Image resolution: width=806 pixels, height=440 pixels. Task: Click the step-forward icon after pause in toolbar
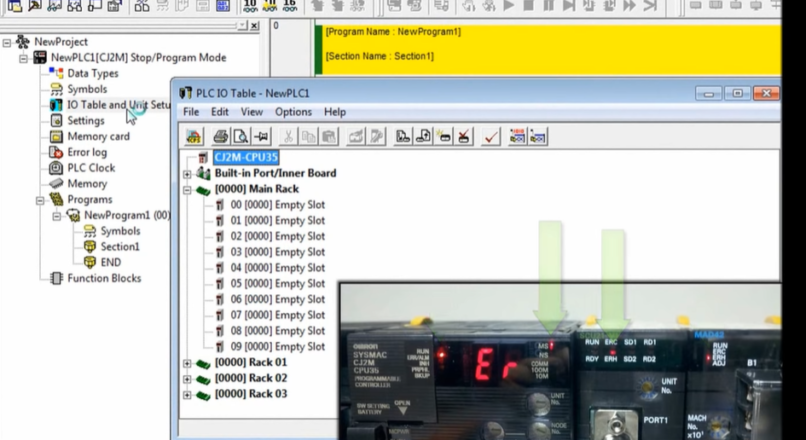tap(569, 6)
